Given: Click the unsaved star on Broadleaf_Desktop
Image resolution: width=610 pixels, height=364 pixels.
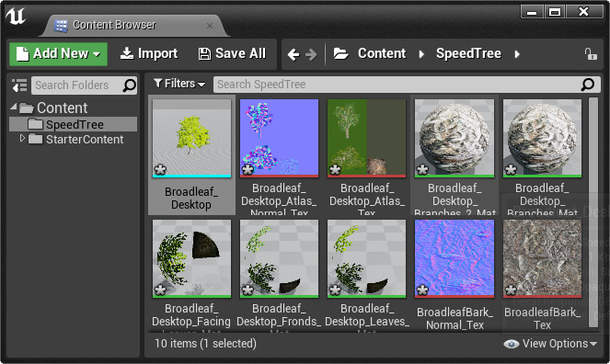Looking at the screenshot, I should tap(160, 170).
